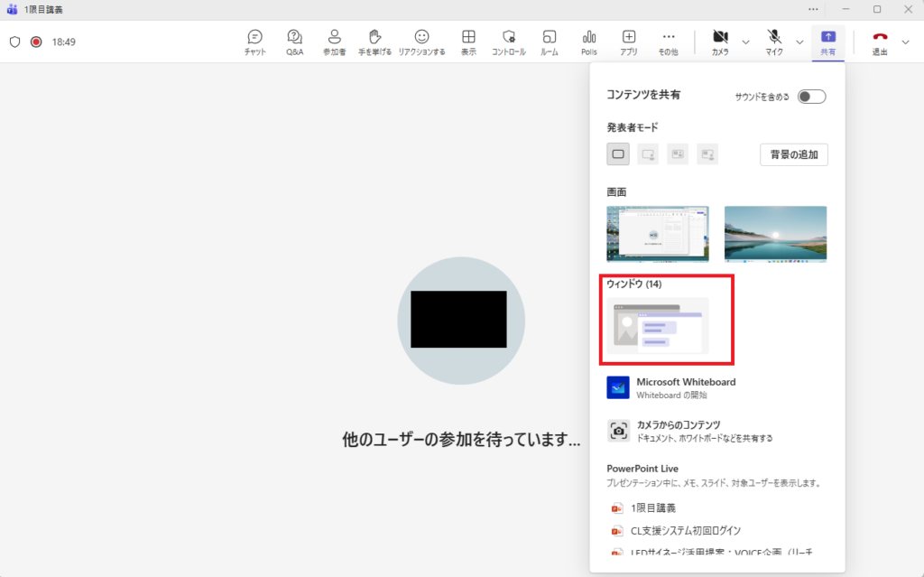
Task: Open the 表示 (view) menu
Action: pyautogui.click(x=468, y=42)
